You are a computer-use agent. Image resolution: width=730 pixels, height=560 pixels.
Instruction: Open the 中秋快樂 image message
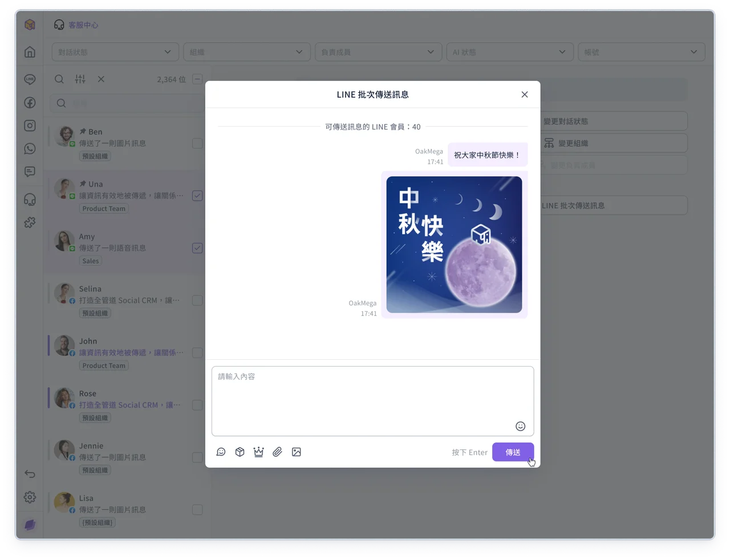coord(454,245)
